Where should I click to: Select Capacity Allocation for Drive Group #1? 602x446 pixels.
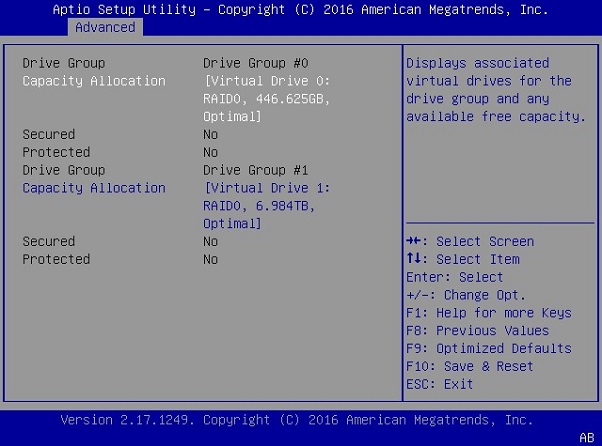point(94,188)
